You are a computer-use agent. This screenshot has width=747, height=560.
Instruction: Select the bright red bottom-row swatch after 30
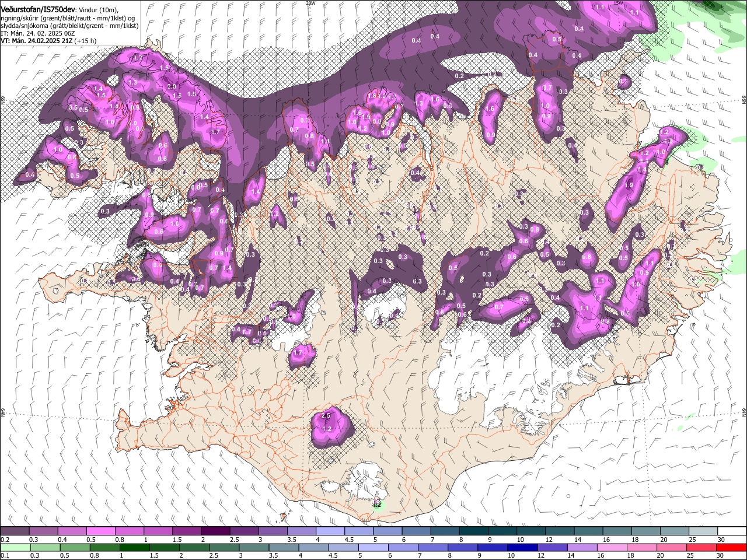pyautogui.click(x=732, y=548)
